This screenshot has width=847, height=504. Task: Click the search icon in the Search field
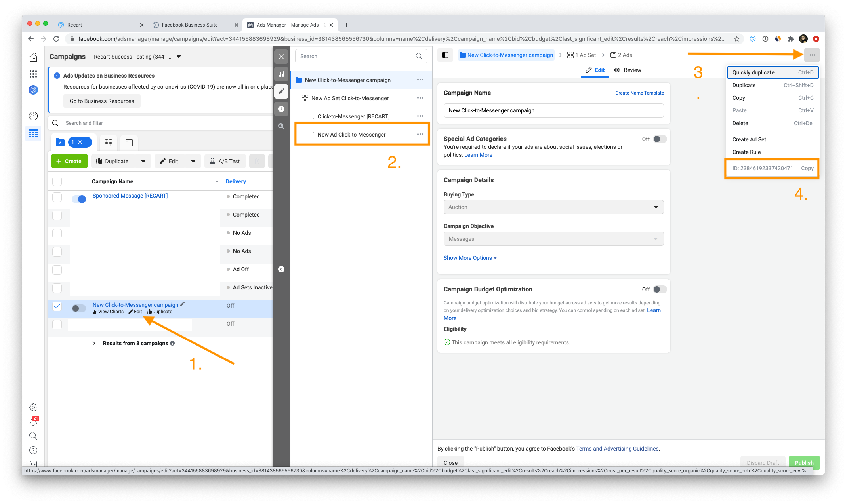click(x=419, y=56)
